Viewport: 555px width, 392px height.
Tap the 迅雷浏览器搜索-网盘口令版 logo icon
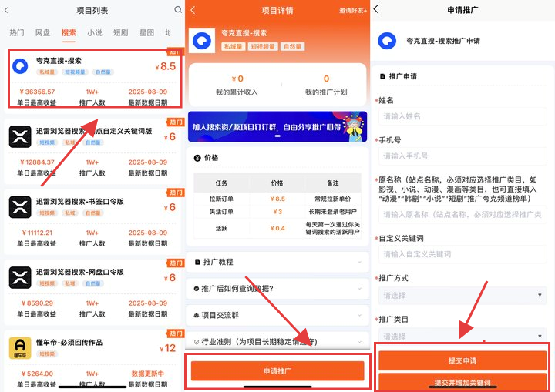pyautogui.click(x=19, y=277)
